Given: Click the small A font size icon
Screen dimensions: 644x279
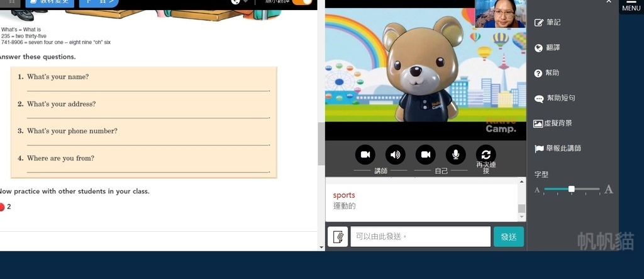Looking at the screenshot, I should click(537, 190).
